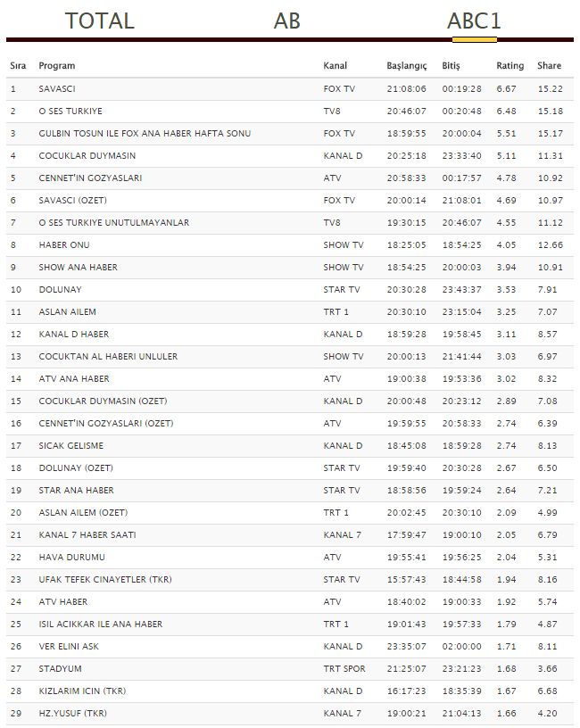
Task: Open the O SES TURKIYE UNUTULMAYANLAR program entry
Action: [x=113, y=223]
